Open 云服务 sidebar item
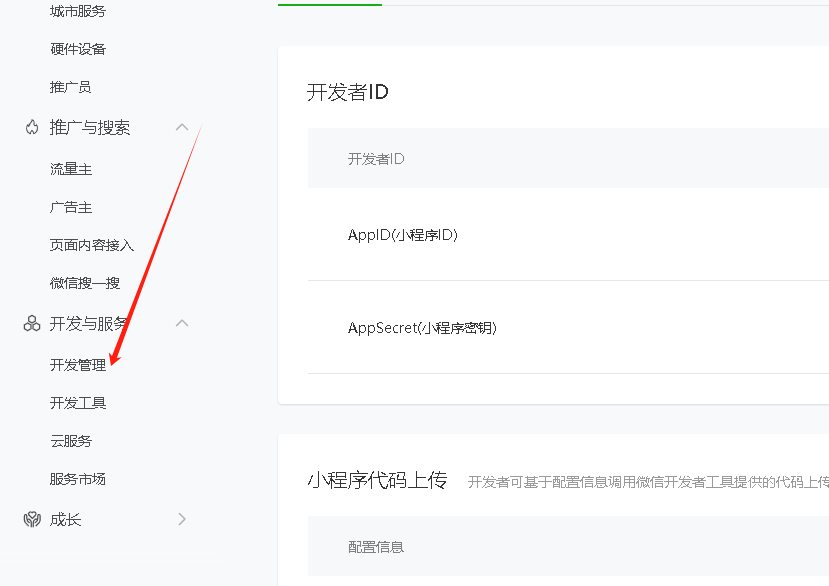This screenshot has width=829, height=586. pos(71,441)
